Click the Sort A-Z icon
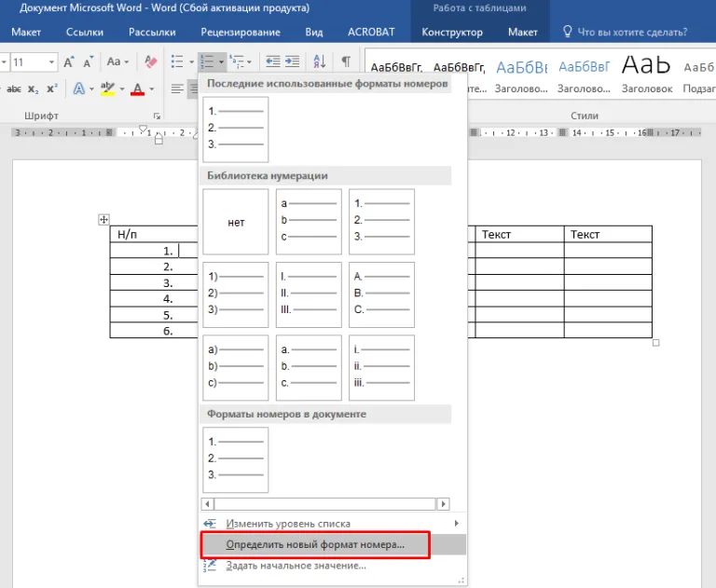 click(x=320, y=62)
